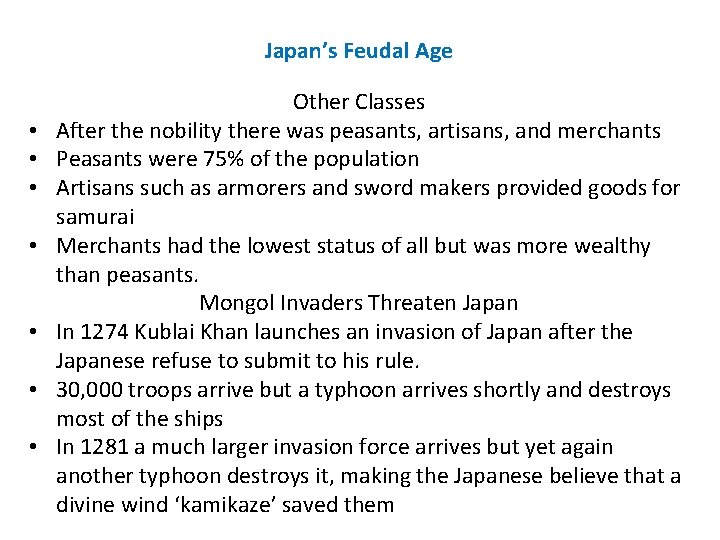Click the word "samurai"
The width and height of the screenshot is (720, 540).
(95, 217)
